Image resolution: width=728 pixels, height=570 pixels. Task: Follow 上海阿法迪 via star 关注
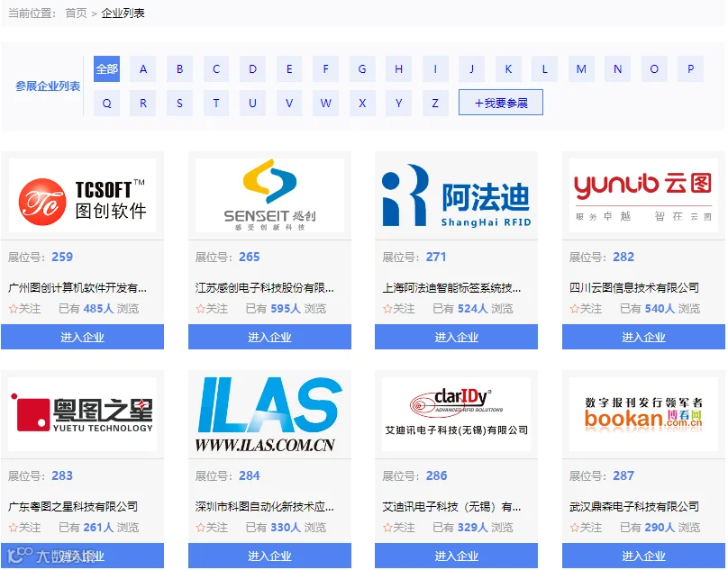399,309
